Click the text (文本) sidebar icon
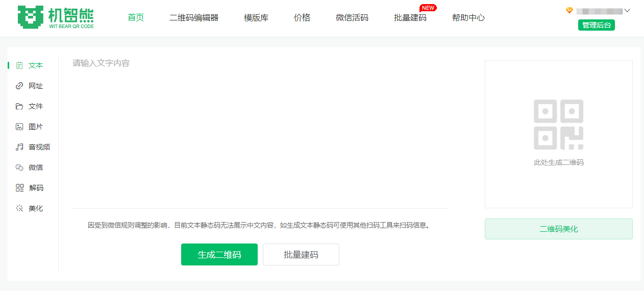The height and width of the screenshot is (292, 644). click(x=19, y=65)
